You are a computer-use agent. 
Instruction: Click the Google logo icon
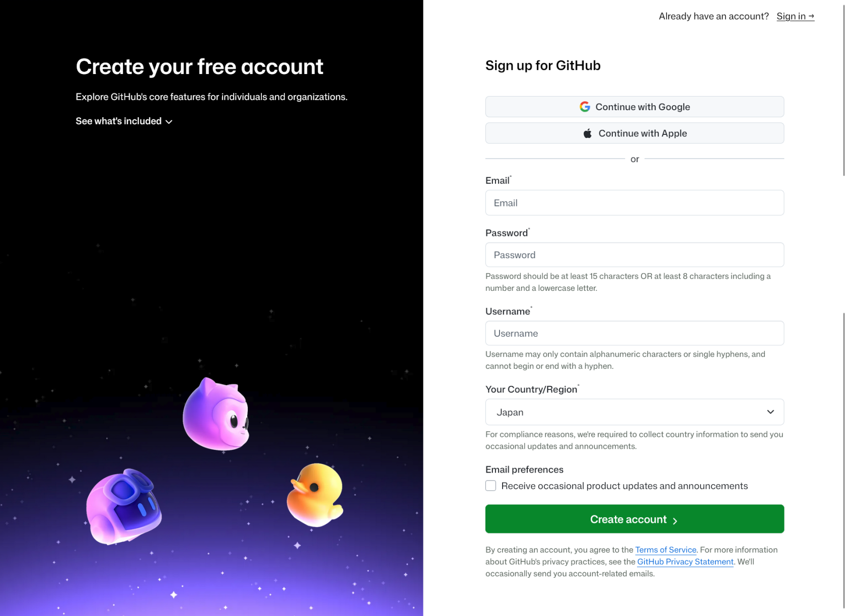pyautogui.click(x=584, y=107)
